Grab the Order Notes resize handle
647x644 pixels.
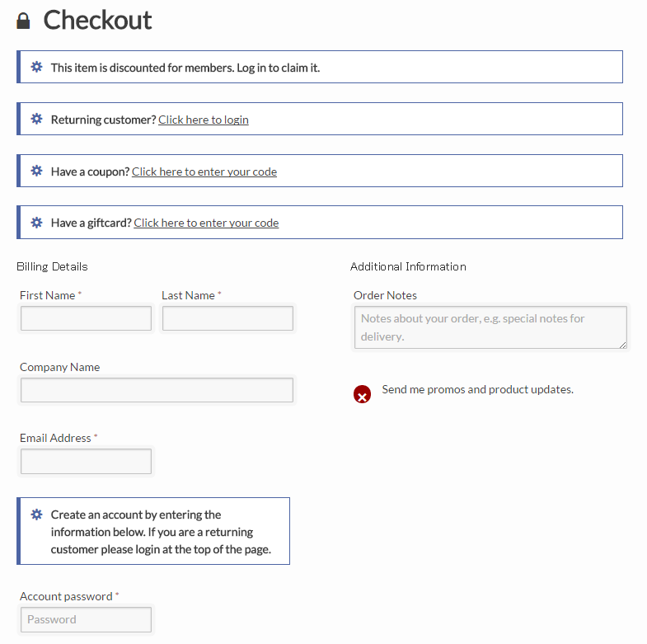pyautogui.click(x=623, y=345)
